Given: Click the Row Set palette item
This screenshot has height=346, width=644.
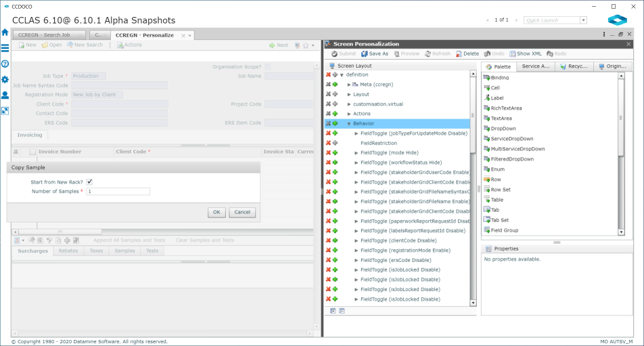Looking at the screenshot, I should [x=497, y=190].
